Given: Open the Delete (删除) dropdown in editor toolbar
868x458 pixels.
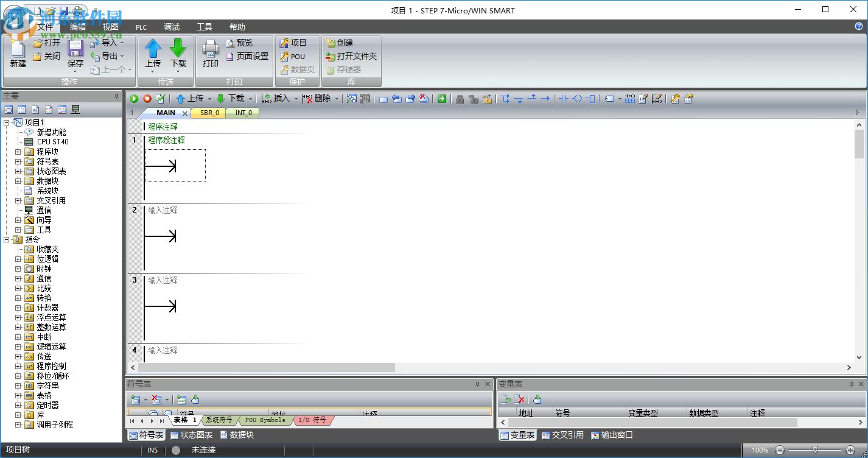Looking at the screenshot, I should tap(337, 99).
